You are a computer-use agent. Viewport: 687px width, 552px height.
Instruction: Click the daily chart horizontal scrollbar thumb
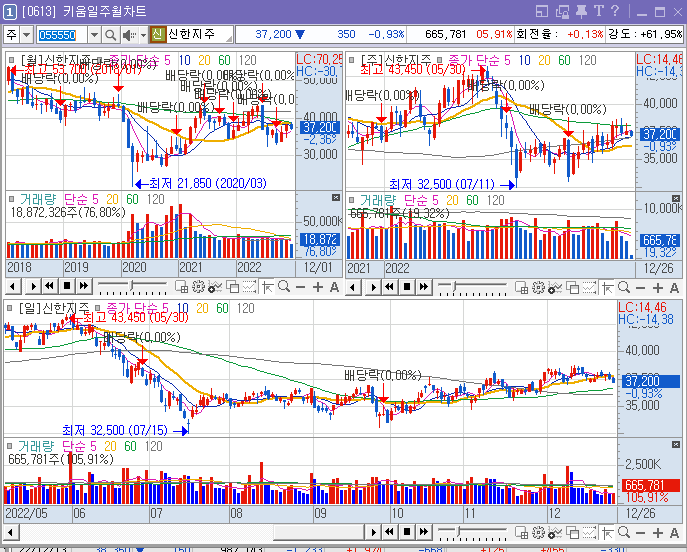[319, 533]
